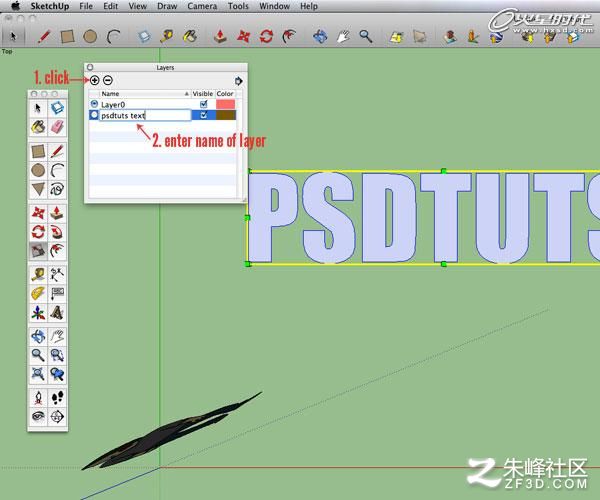
Task: Open the Camera menu
Action: click(x=202, y=6)
